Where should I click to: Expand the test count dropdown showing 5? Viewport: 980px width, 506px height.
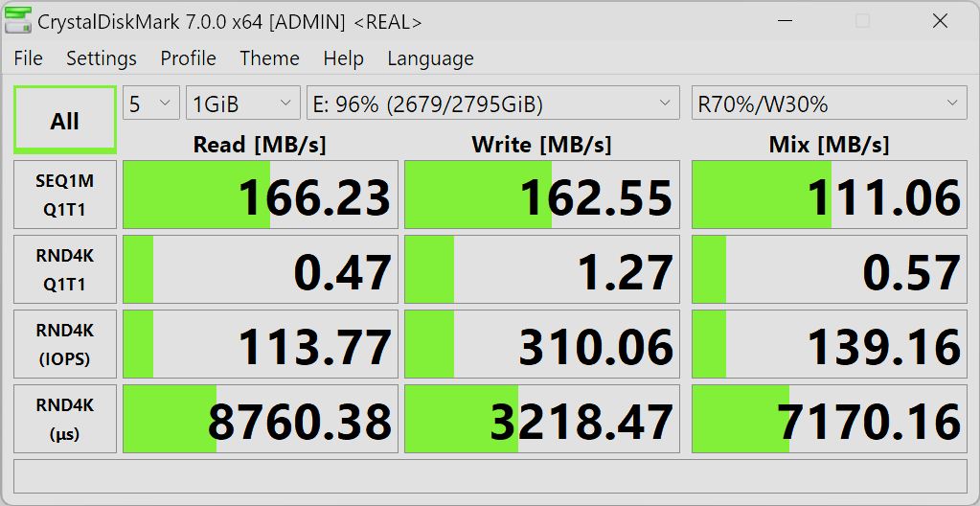151,103
